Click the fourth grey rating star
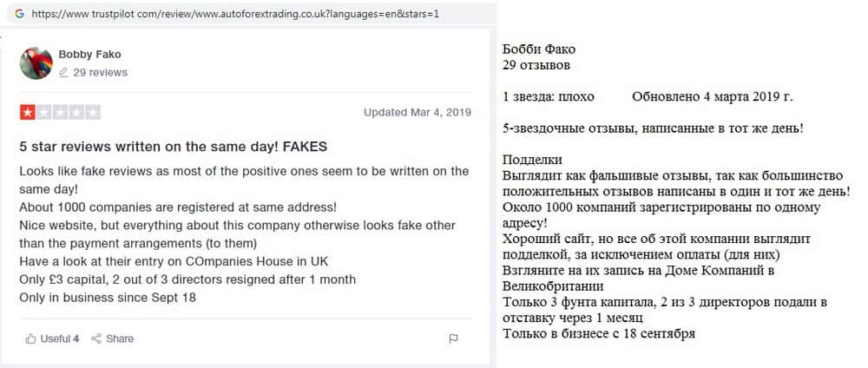The height and width of the screenshot is (368, 868). pyautogui.click(x=76, y=112)
